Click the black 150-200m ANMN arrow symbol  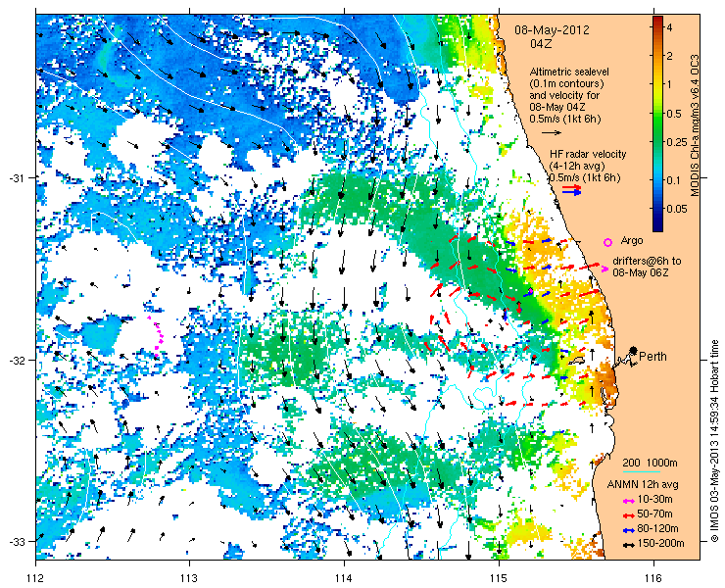628,545
